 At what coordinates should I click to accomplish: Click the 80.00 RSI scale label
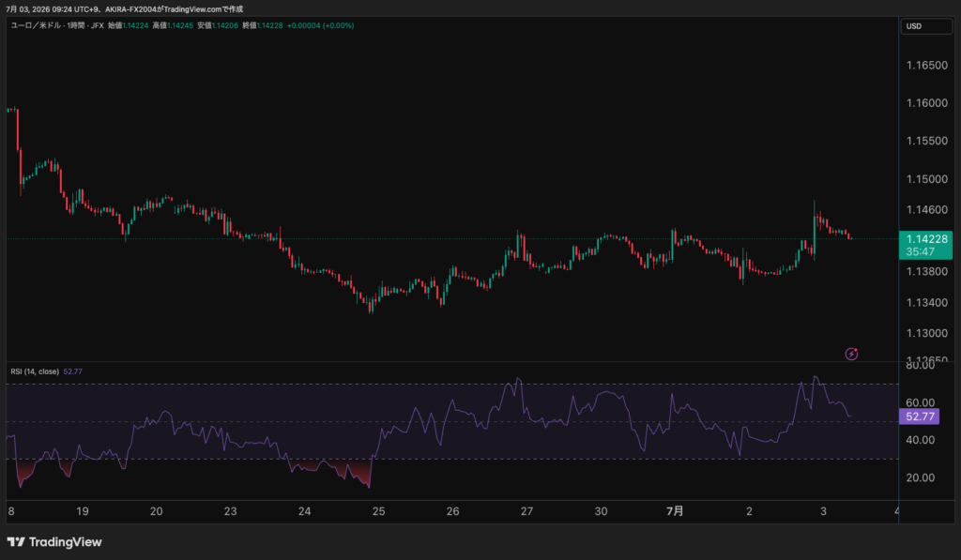pos(920,366)
